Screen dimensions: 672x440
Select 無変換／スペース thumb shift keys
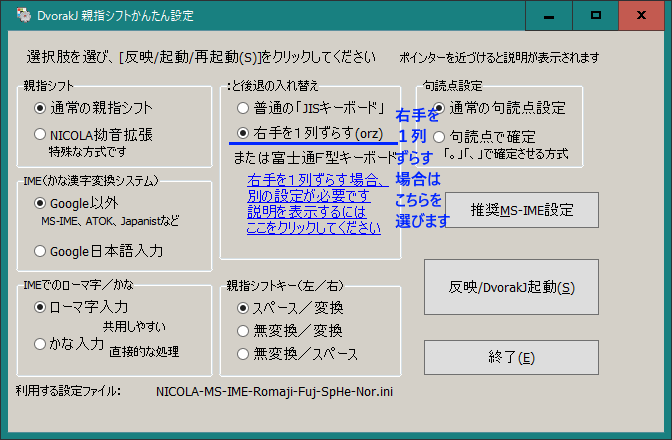(241, 353)
